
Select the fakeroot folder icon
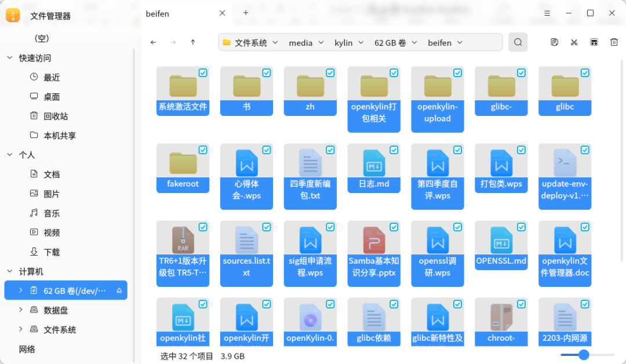point(183,162)
